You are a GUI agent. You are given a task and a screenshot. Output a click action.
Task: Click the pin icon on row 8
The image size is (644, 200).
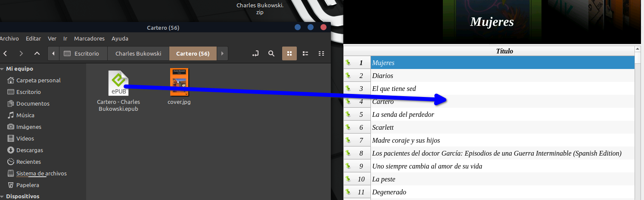click(x=348, y=153)
